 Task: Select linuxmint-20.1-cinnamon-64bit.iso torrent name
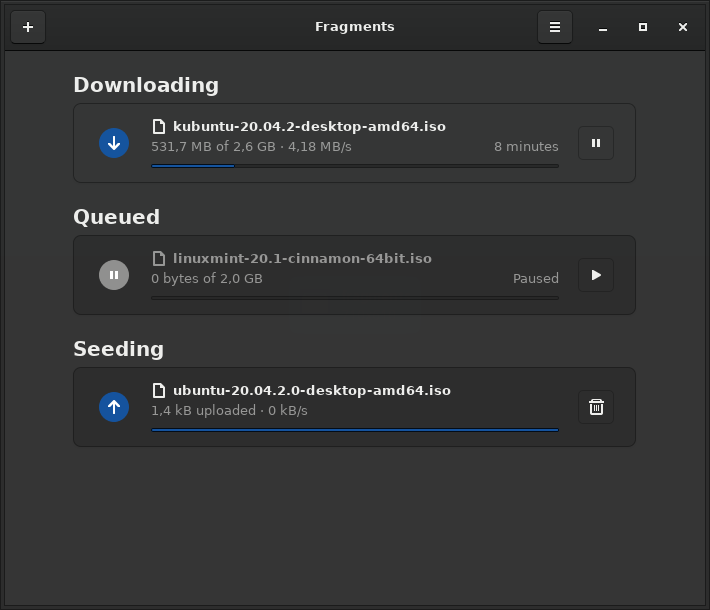[302, 258]
